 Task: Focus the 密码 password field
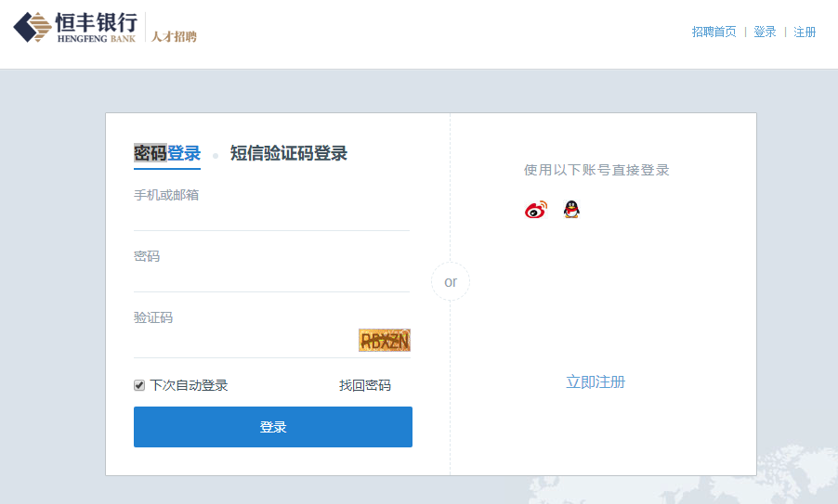271,278
